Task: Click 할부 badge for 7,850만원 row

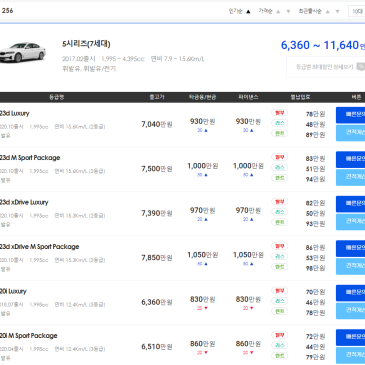Action: pos(279,246)
